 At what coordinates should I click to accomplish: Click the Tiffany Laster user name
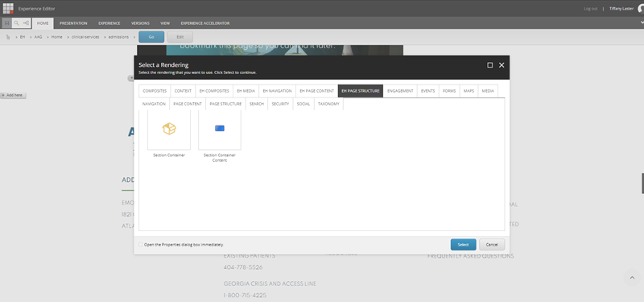pos(621,9)
